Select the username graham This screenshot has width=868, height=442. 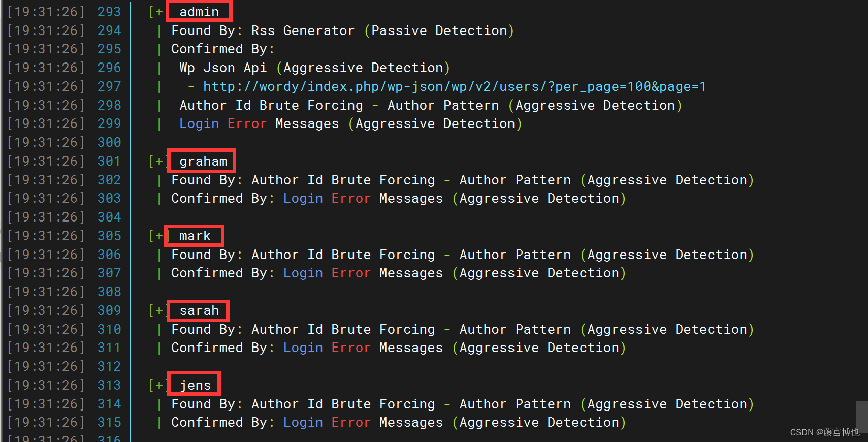[203, 162]
